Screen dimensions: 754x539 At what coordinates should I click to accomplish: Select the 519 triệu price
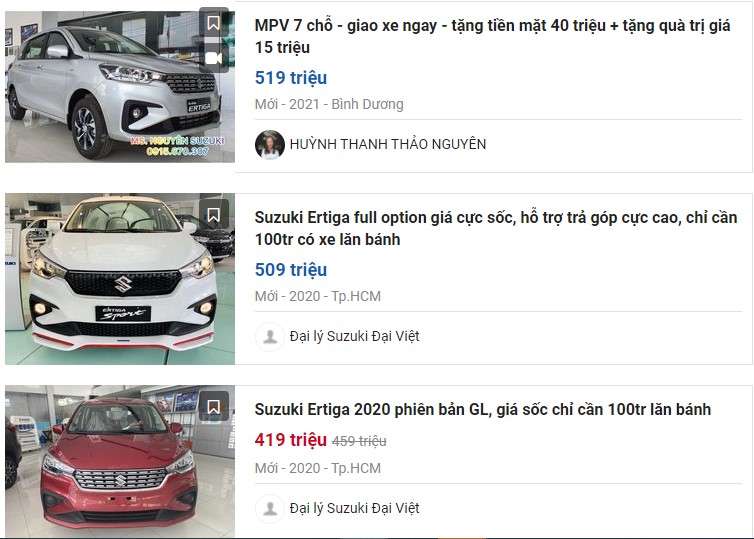click(290, 78)
